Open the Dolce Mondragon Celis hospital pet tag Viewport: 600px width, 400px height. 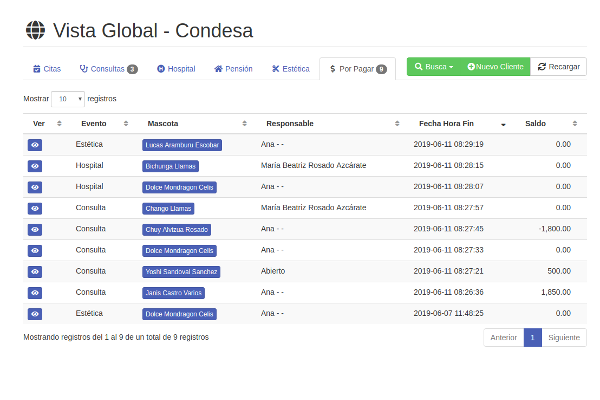[x=180, y=187]
